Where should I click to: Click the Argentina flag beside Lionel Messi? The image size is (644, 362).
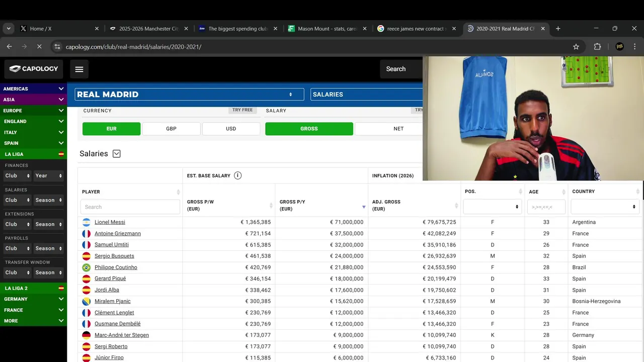86,222
